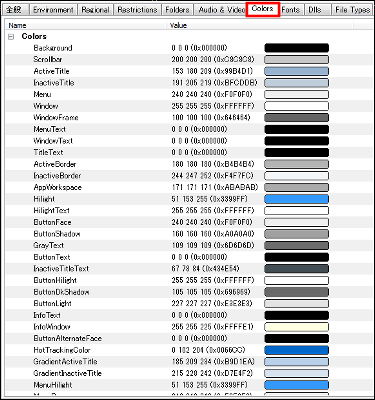Click value 215 228 242 (0xD7E4F2)

click(x=212, y=373)
